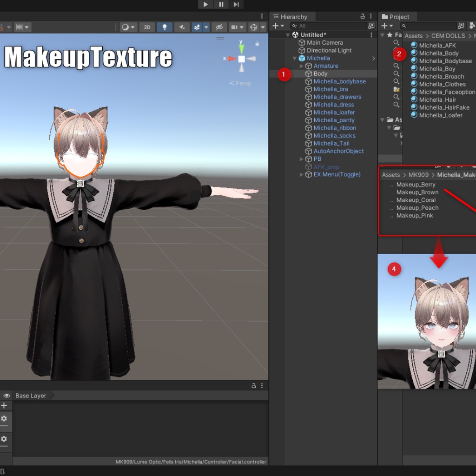This screenshot has width=476, height=476.
Task: Click CEM DOLLS breadcrumb in Project
Action: 448,36
